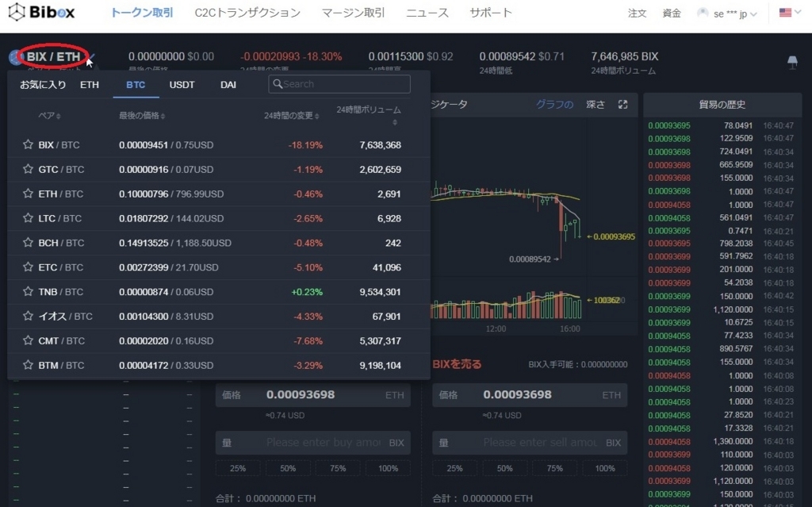Screen dimensions: 812x507
Task: Sort by 最後の価格 column
Action: [x=142, y=116]
